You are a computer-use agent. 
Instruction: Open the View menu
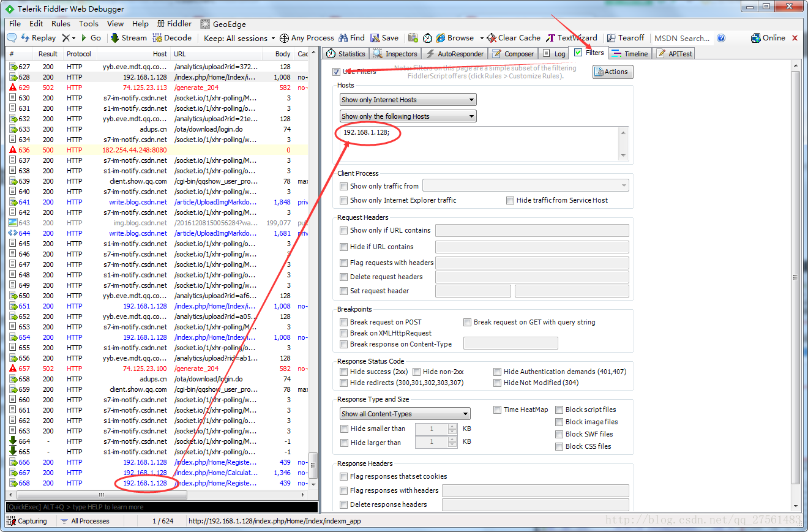[x=116, y=24]
